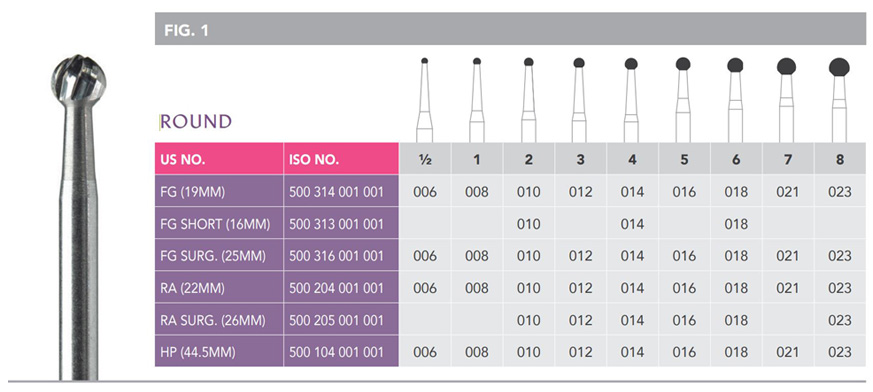The image size is (873, 392).
Task: Click the FIG. 1 header bar
Action: [511, 30]
